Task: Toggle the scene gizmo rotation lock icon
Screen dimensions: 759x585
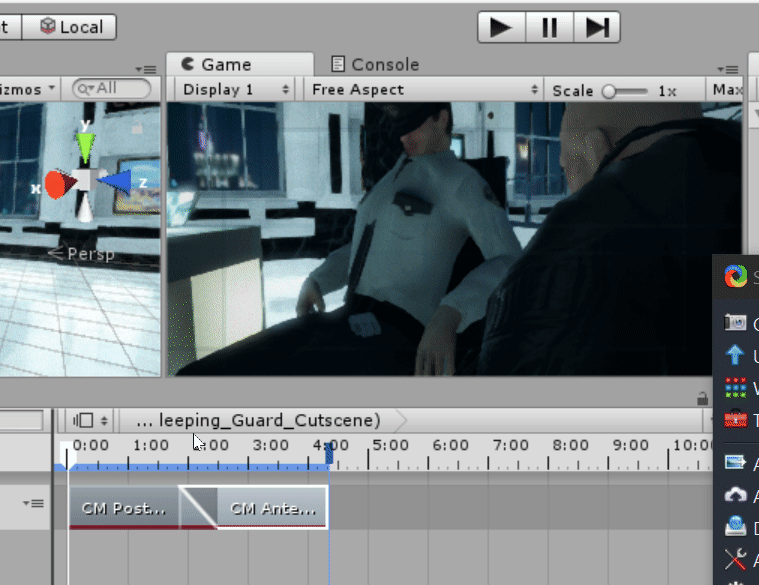Action: pos(137,128)
